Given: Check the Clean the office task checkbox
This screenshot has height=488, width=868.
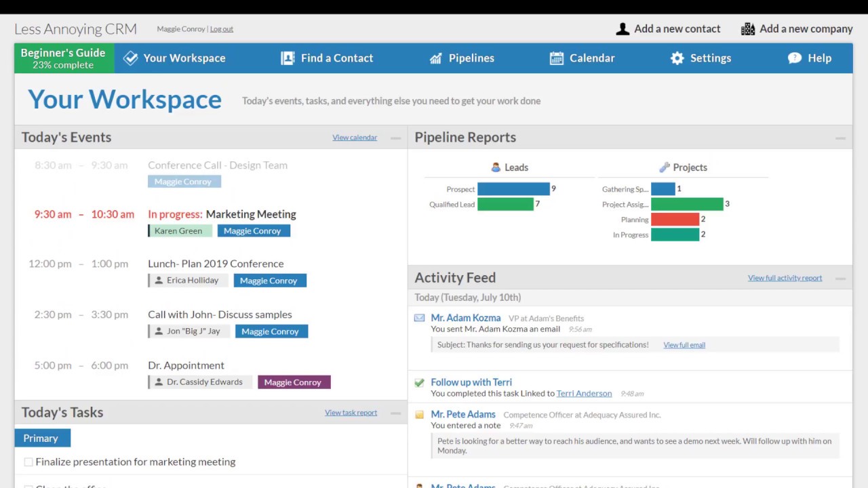Looking at the screenshot, I should (x=28, y=485).
